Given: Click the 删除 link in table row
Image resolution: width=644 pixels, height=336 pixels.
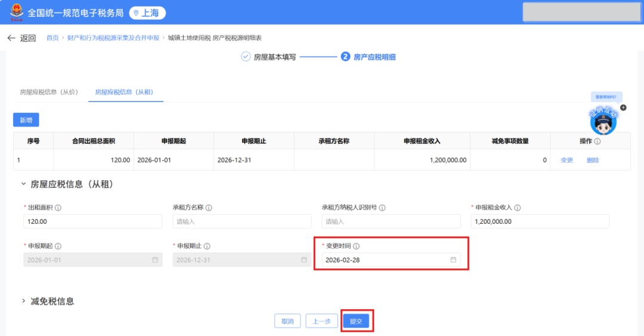Looking at the screenshot, I should [x=593, y=160].
